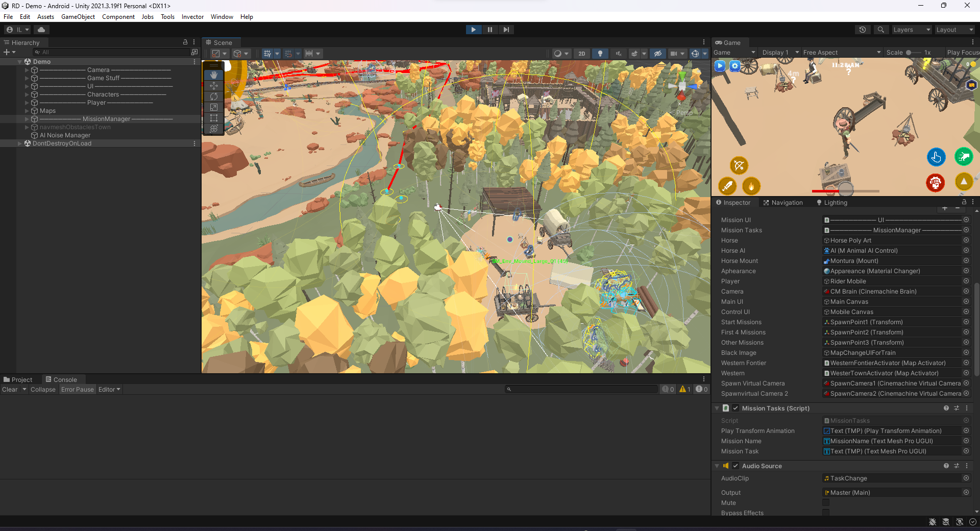This screenshot has height=531, width=980.
Task: Click the sword attack button in Game view
Action: tap(727, 186)
